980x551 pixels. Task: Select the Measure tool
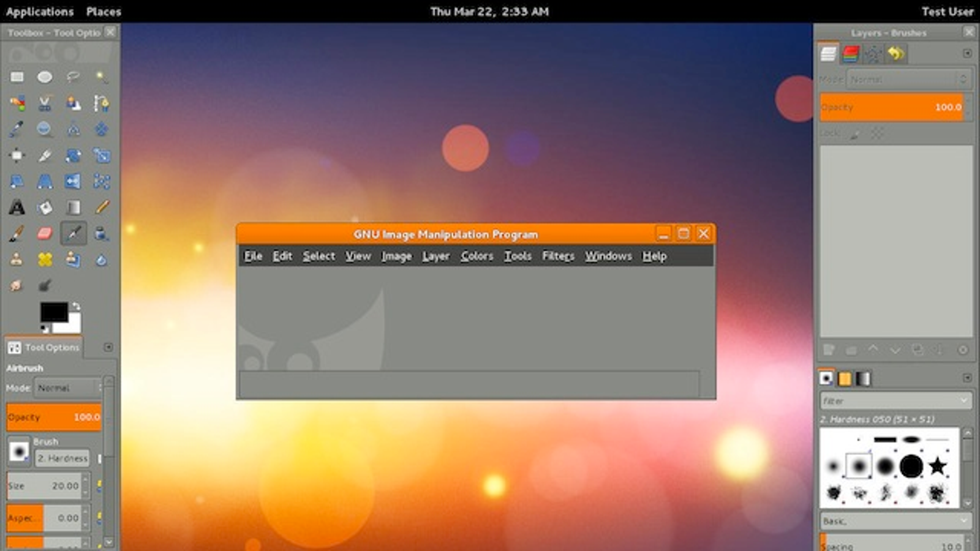tap(73, 129)
